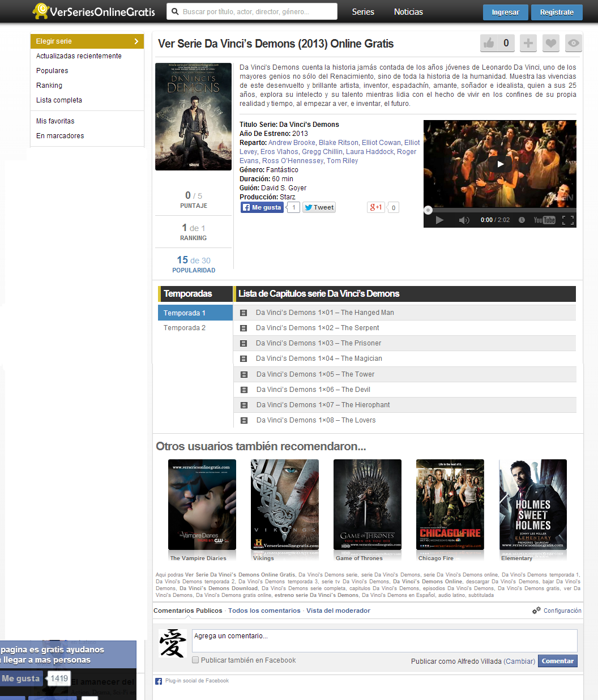
Task: Open the Noticias navigation menu
Action: pos(408,12)
